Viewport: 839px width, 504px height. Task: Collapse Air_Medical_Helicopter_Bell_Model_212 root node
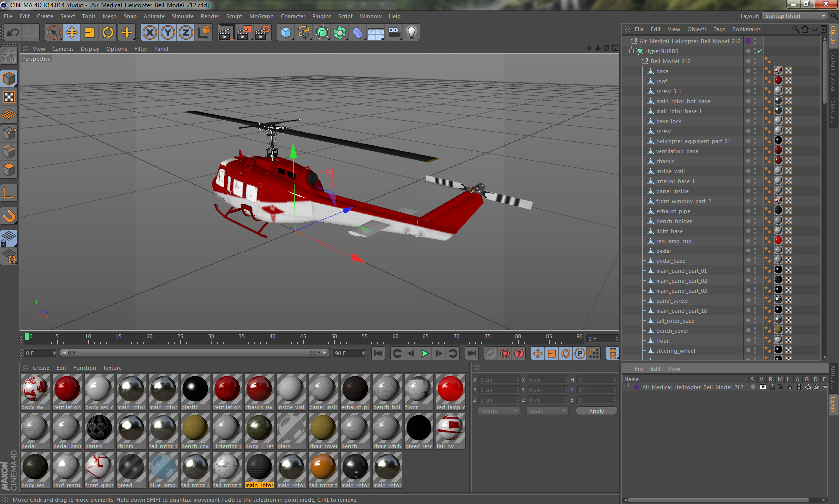click(626, 41)
